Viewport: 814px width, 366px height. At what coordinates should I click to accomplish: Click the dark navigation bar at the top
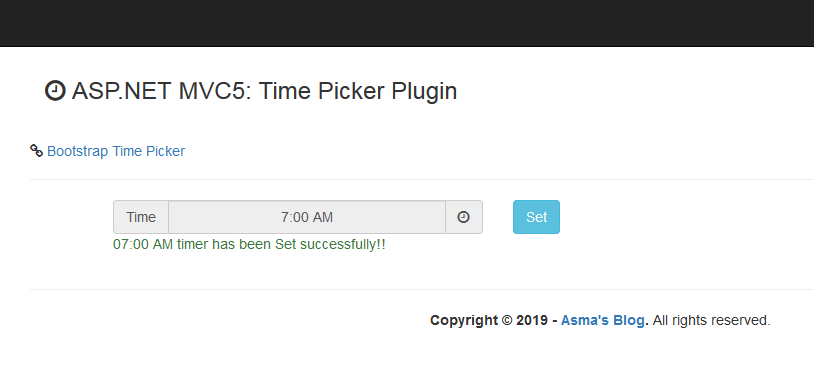(407, 23)
